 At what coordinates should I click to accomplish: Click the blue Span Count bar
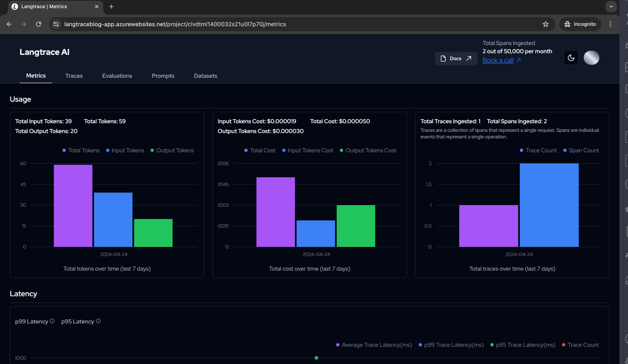click(549, 205)
